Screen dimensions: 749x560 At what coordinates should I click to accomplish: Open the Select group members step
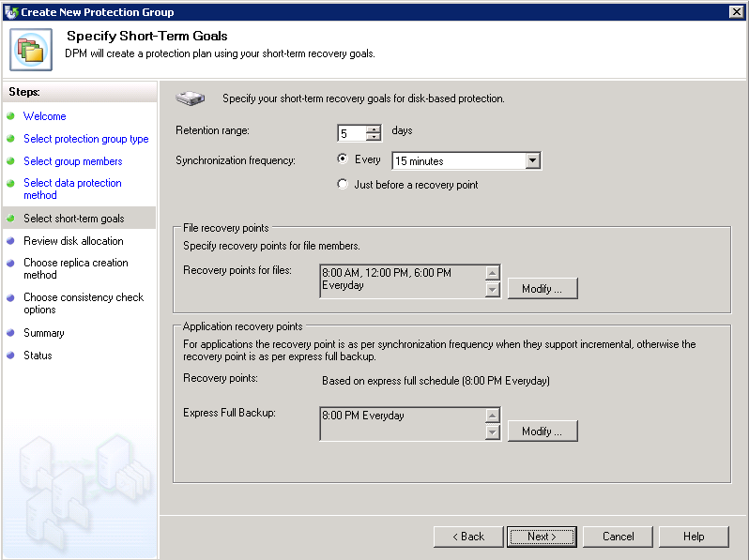coord(73,161)
